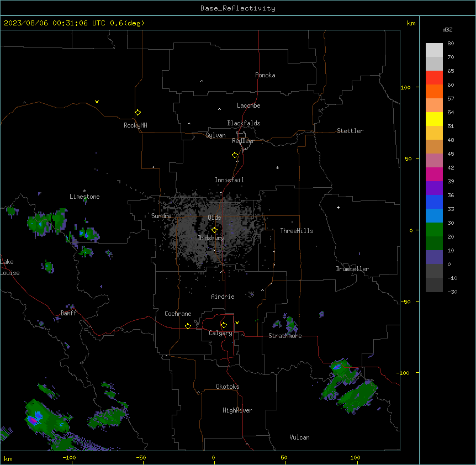Image resolution: width=476 pixels, height=465 pixels.
Task: Select the purple 39-36 dBZ legend swatch
Action: [434, 188]
